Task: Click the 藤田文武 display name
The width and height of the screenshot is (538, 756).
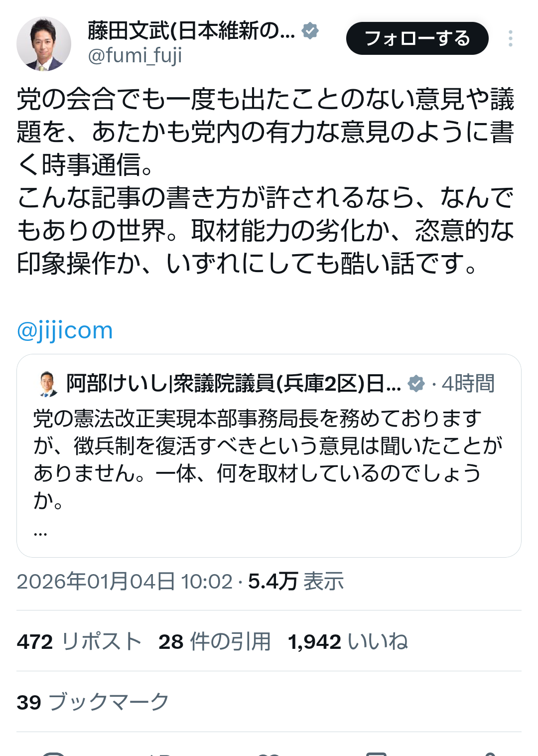Action: tap(191, 31)
